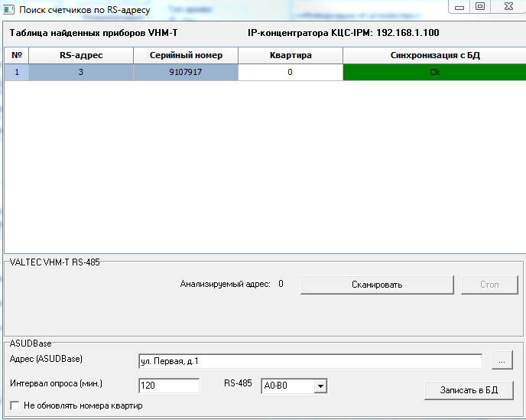Viewport: 526px width, 420px height.
Task: Click the polling interval field containing 120
Action: pos(168,386)
